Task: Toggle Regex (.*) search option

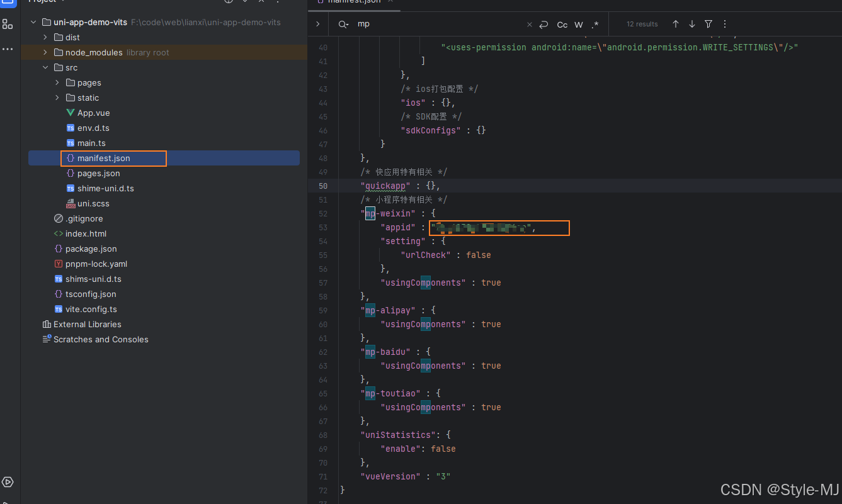Action: tap(595, 25)
